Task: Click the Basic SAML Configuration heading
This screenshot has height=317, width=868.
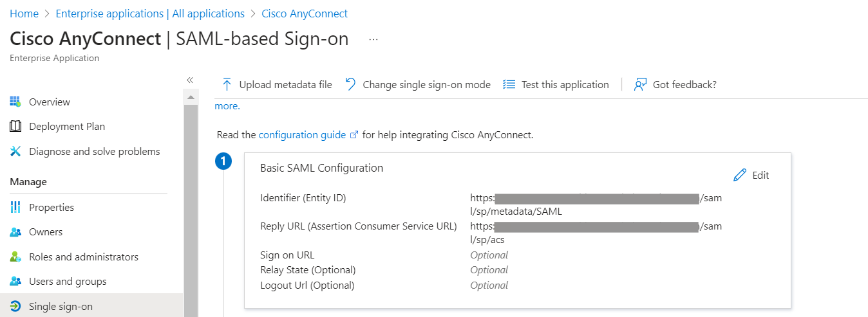Action: [321, 168]
